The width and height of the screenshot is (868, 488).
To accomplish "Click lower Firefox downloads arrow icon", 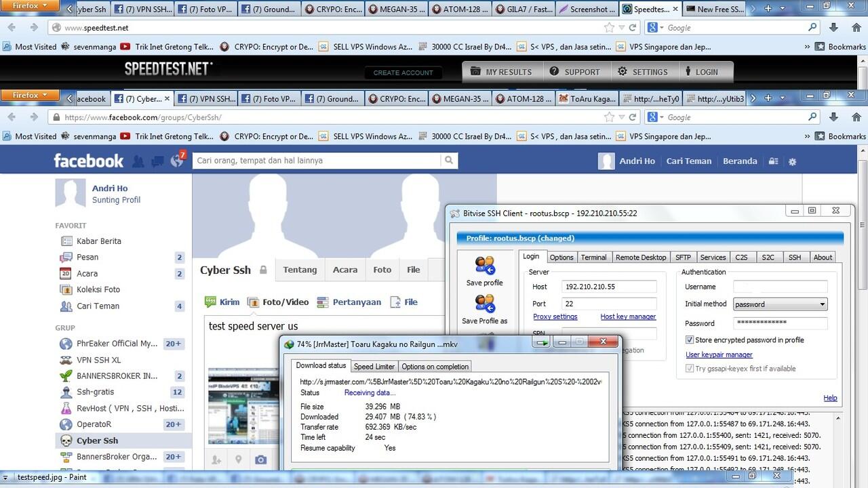I will (x=834, y=117).
